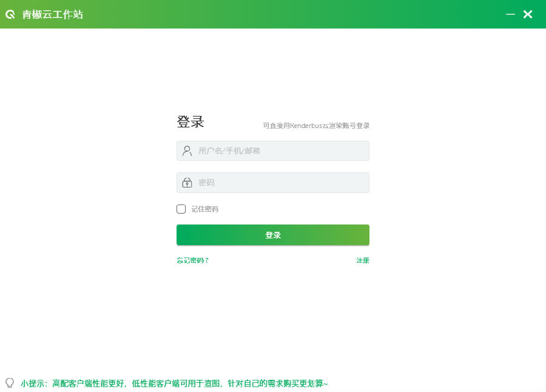Open the 注册 registration link
The width and height of the screenshot is (546, 392).
(x=363, y=260)
